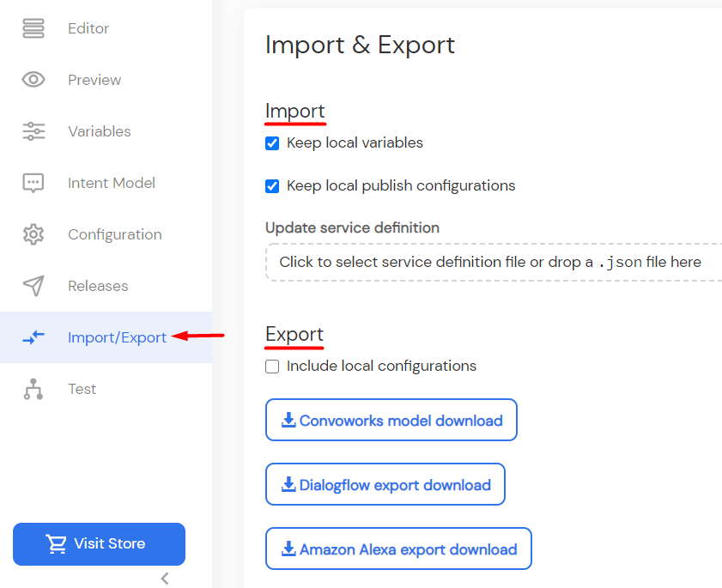Click the Visit Store button
Image resolution: width=722 pixels, height=588 pixels.
coord(99,544)
